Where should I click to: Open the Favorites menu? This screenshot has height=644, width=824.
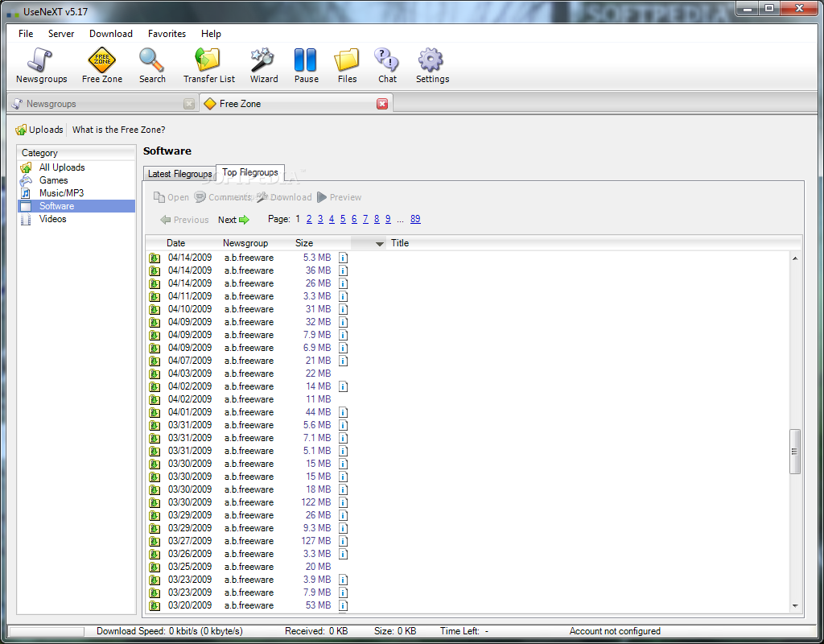167,34
